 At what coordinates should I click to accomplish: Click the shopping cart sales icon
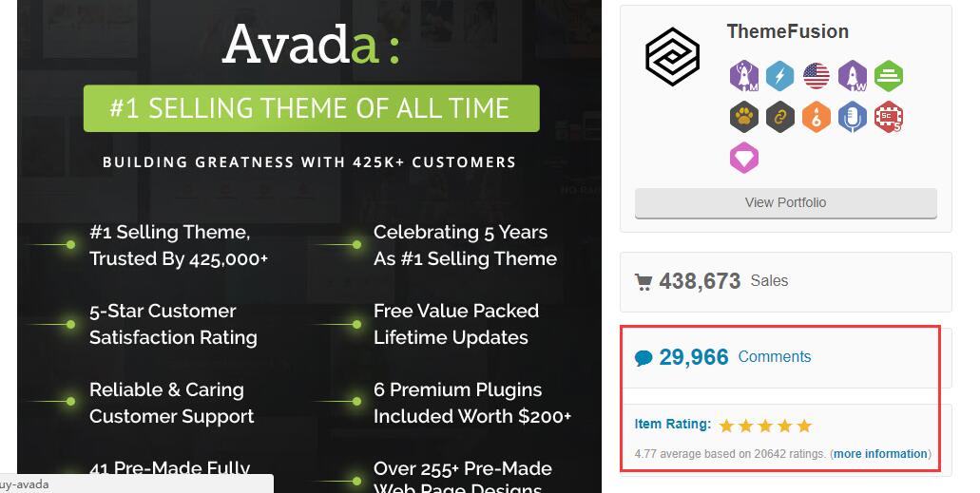644,282
